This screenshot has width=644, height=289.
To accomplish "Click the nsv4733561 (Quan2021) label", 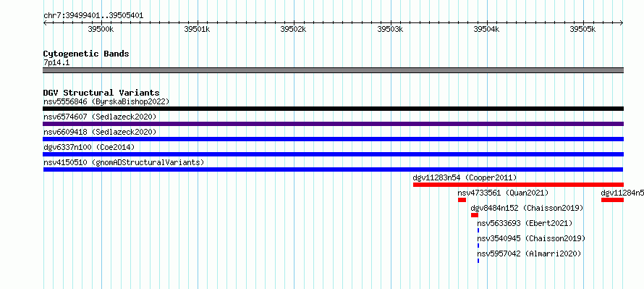I will (x=503, y=193).
